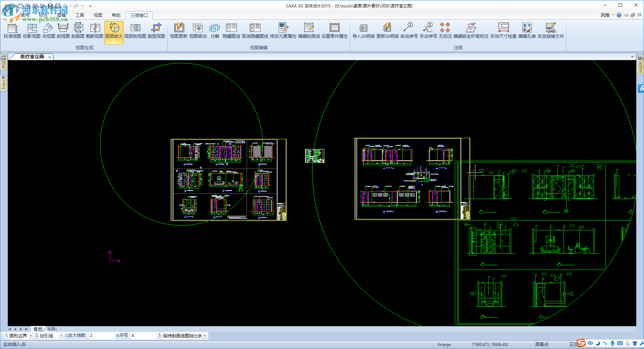Close the 医疗室立面 document tab

50,57
